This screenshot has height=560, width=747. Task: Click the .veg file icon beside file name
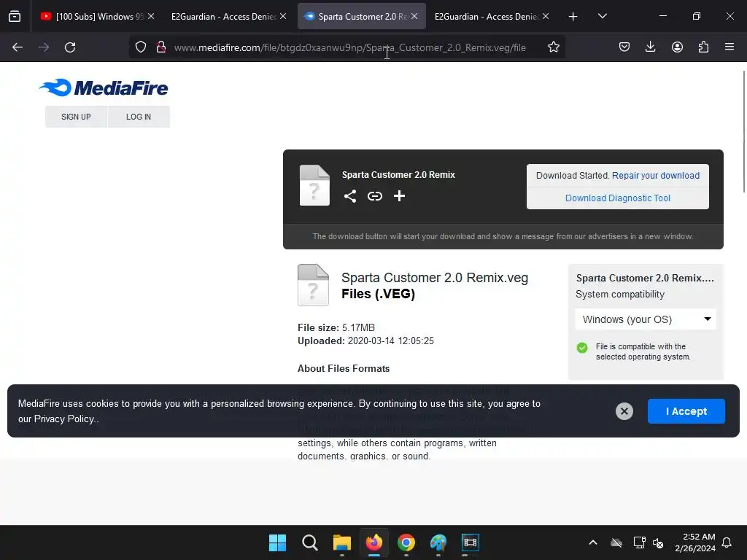[x=313, y=285]
